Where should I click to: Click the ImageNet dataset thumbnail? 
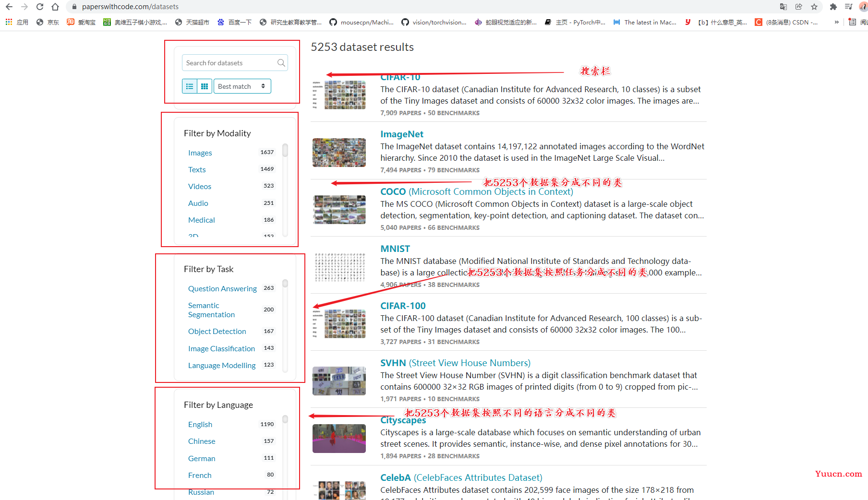[x=339, y=153]
